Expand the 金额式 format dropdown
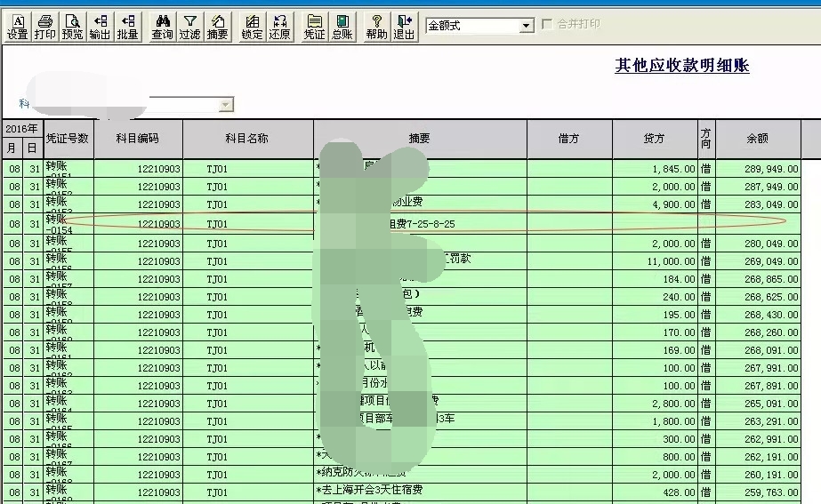Screen dimensions: 821x504 click(526, 26)
